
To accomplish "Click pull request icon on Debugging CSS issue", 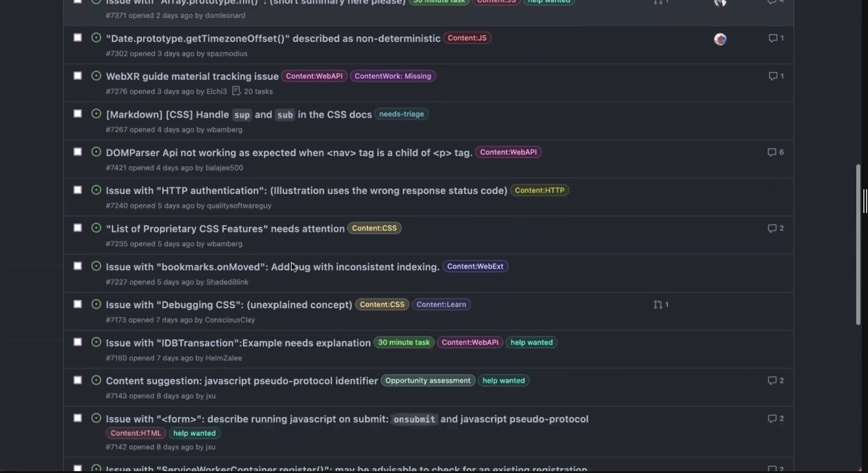I will pos(658,304).
